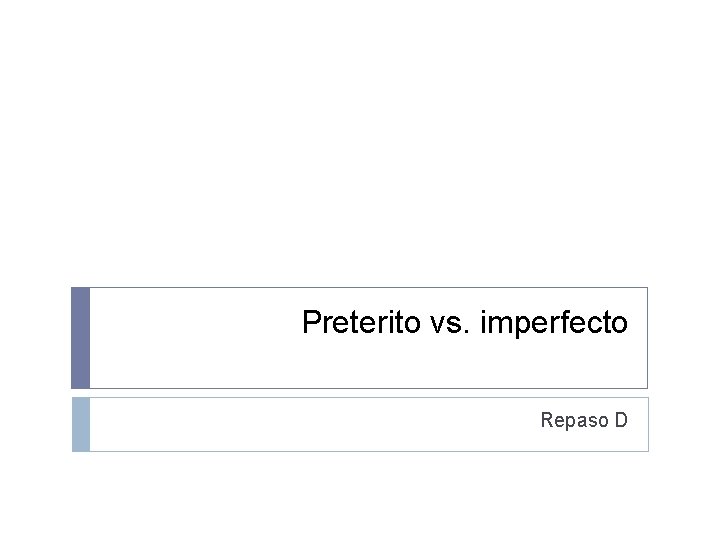Click the blank area below the subtitle box
Viewport: 720px width, 540px height.
pos(360,496)
